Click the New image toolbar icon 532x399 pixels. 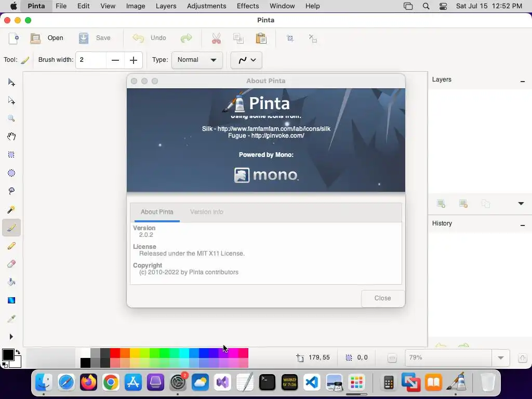coord(14,38)
